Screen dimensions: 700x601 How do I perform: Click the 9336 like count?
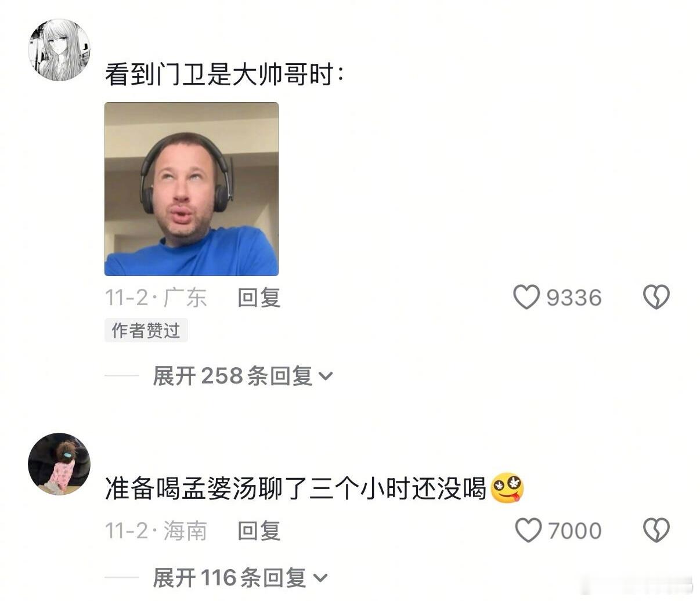click(x=573, y=298)
